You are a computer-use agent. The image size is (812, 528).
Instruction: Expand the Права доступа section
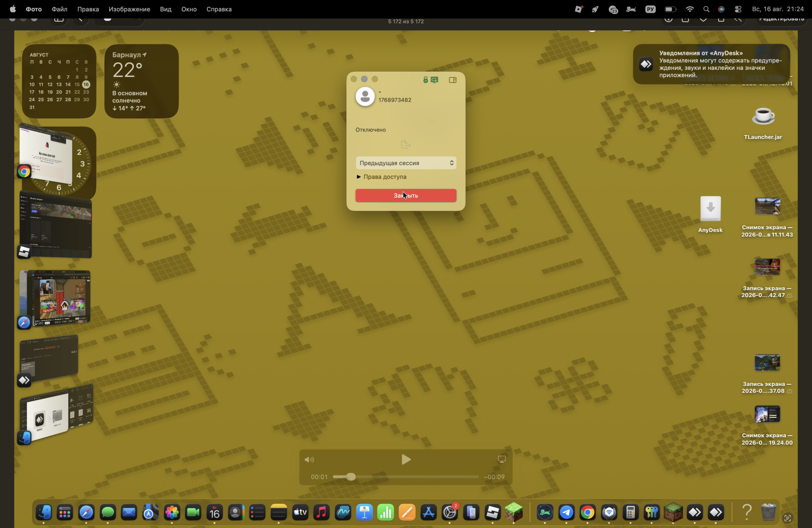tap(381, 177)
